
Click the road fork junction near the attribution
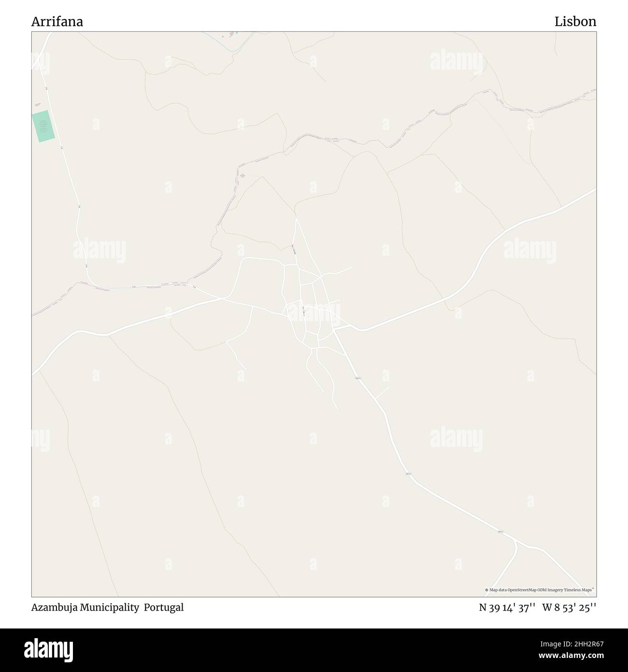[516, 543]
